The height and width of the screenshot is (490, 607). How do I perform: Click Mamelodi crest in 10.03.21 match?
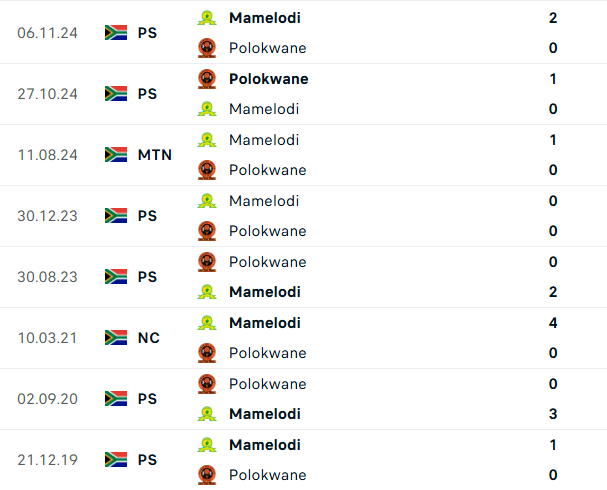207,323
